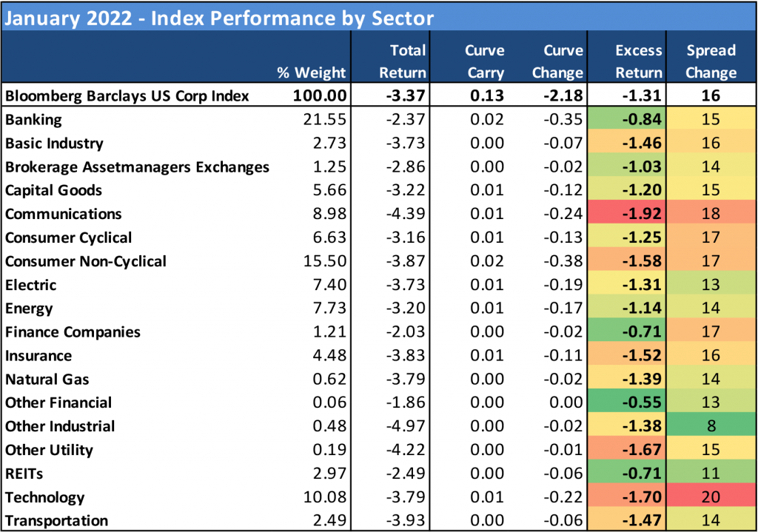Image resolution: width=758 pixels, height=532 pixels.
Task: Click the Curve Carry column header
Action: coord(484,61)
